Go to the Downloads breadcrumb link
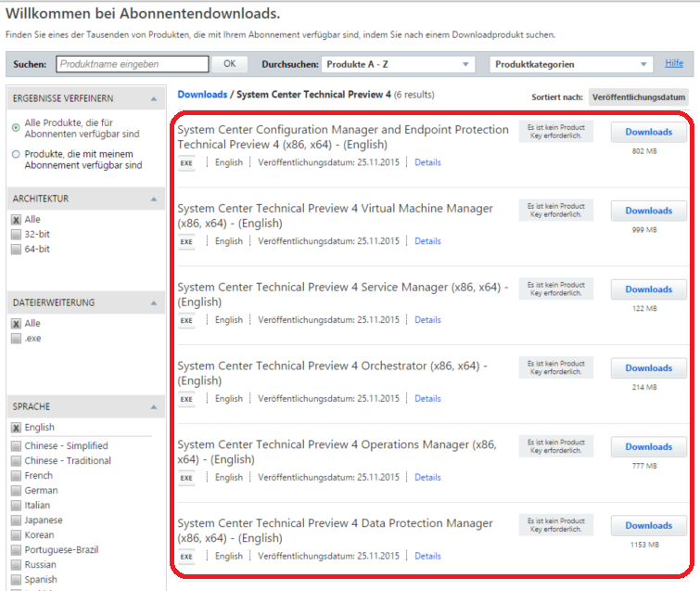This screenshot has width=700, height=591. pos(202,95)
